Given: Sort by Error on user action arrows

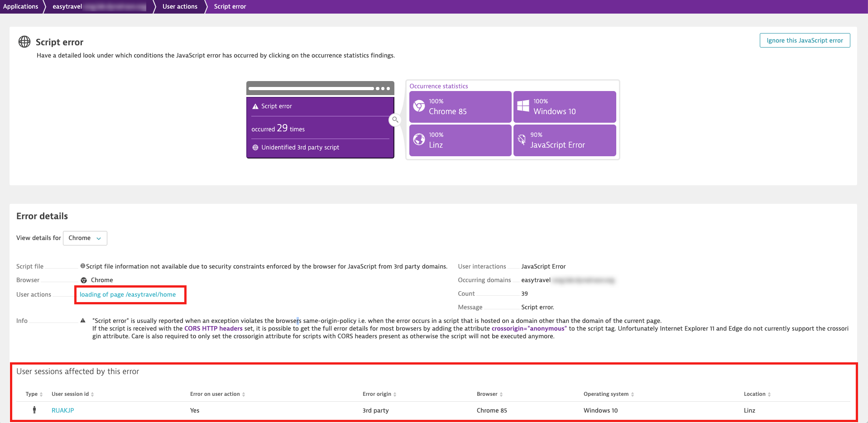Looking at the screenshot, I should pos(244,394).
